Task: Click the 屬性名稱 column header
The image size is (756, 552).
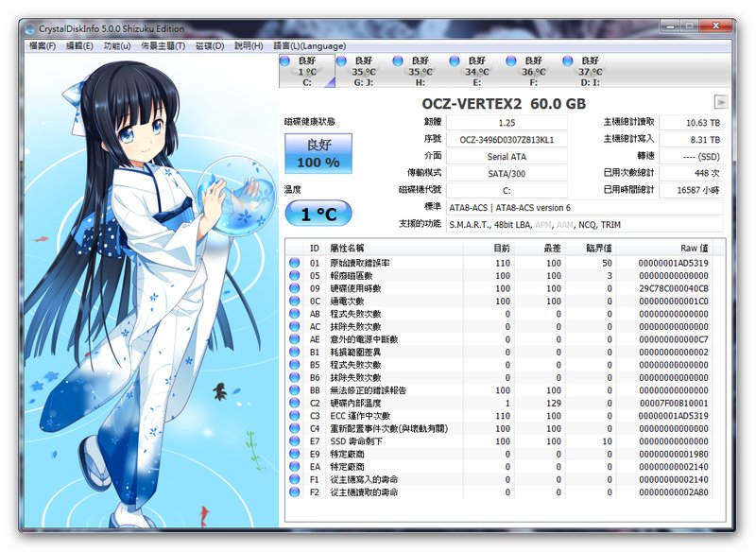Action: [395, 249]
